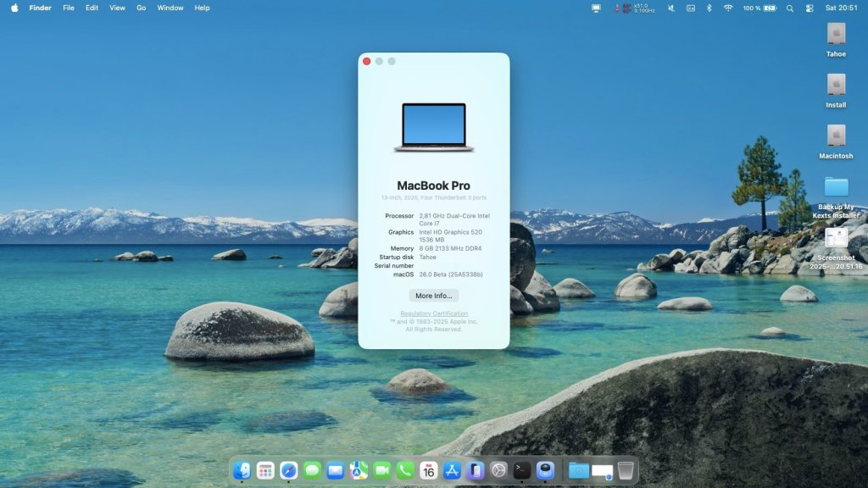Click the More Info... button

coord(433,296)
